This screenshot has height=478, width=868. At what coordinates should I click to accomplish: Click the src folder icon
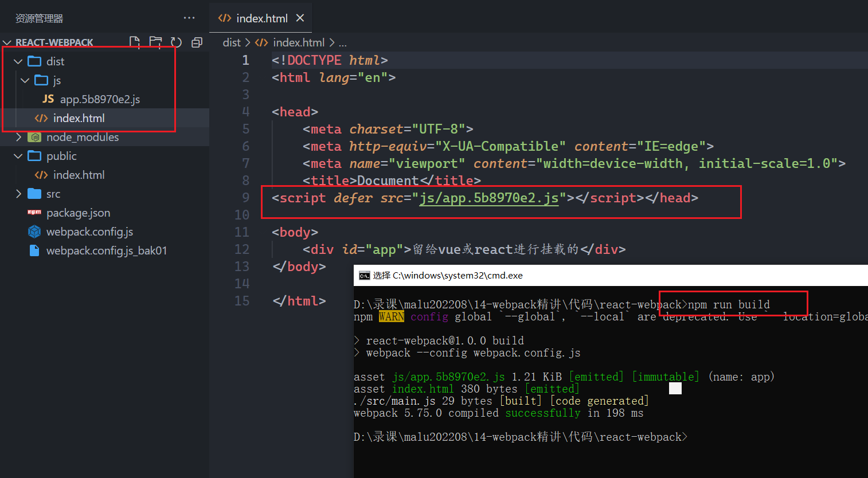coord(34,194)
